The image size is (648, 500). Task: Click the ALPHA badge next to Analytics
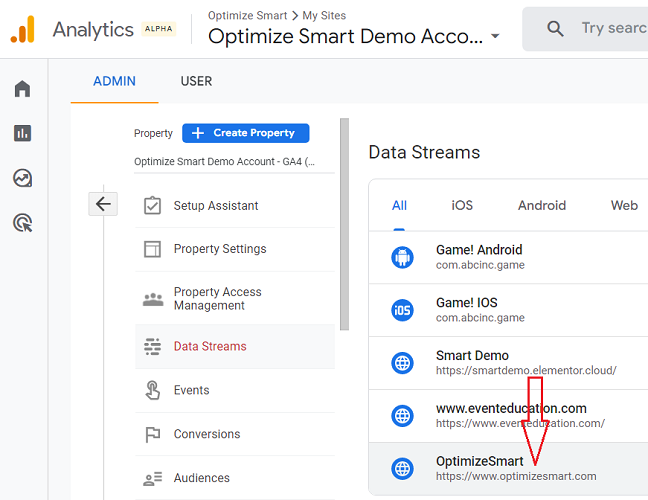(159, 29)
